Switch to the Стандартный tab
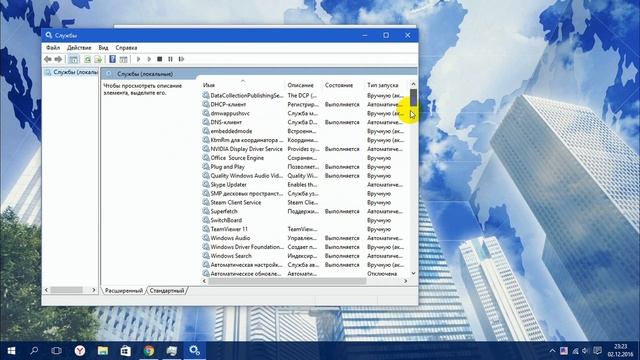The image size is (640, 360). tap(167, 291)
